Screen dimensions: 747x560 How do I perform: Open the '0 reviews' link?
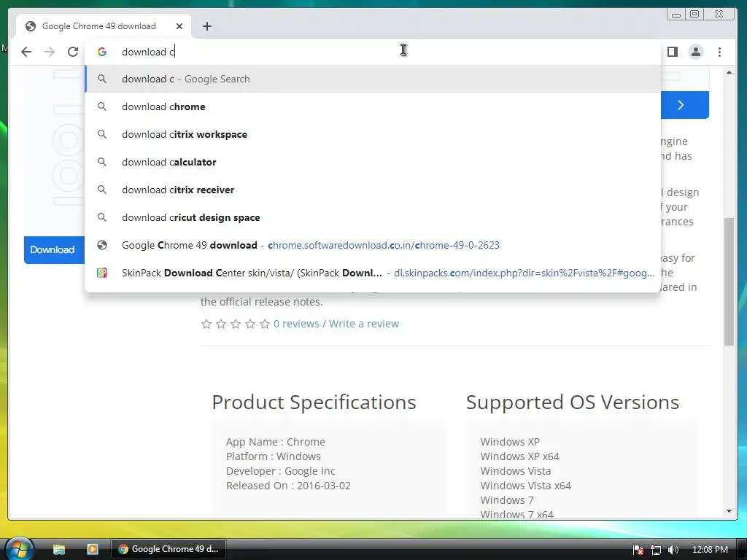click(296, 324)
